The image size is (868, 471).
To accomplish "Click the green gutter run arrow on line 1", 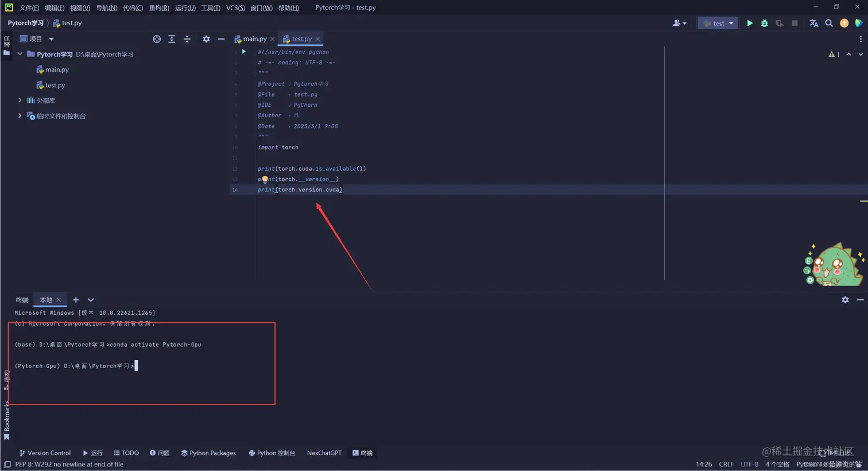I will coord(244,52).
